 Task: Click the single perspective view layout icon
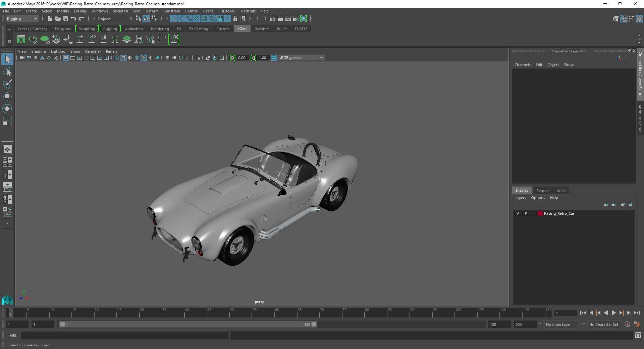[x=7, y=150]
